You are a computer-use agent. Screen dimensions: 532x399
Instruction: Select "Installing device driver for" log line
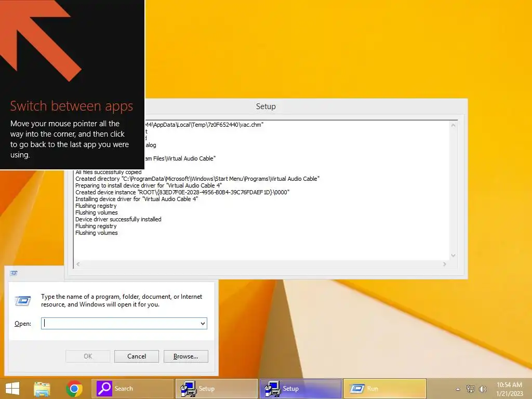point(137,199)
